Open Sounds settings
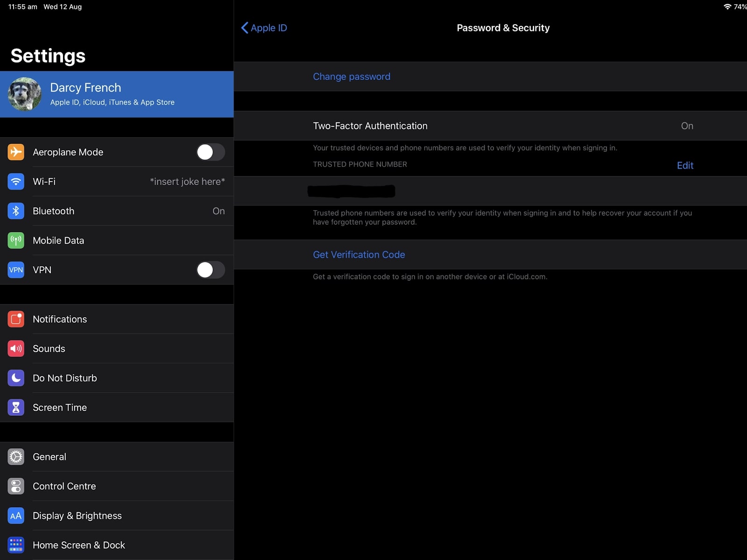The width and height of the screenshot is (747, 560). [x=117, y=348]
